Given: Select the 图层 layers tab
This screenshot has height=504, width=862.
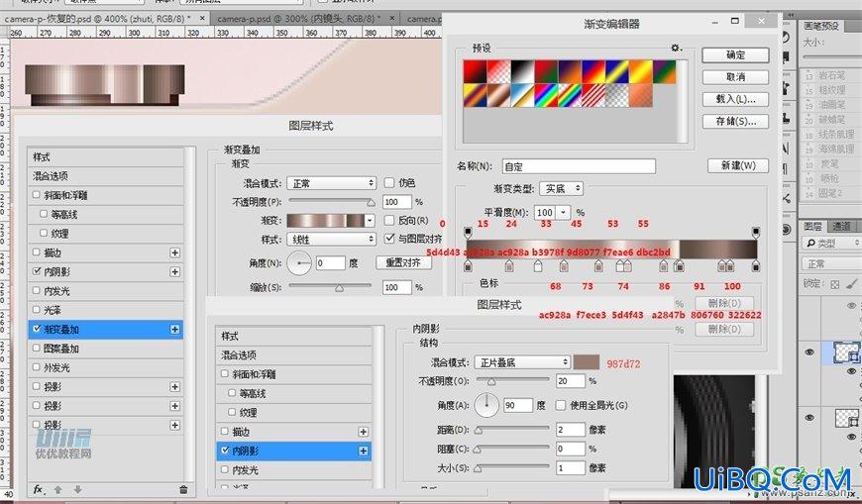Looking at the screenshot, I should pos(813,226).
